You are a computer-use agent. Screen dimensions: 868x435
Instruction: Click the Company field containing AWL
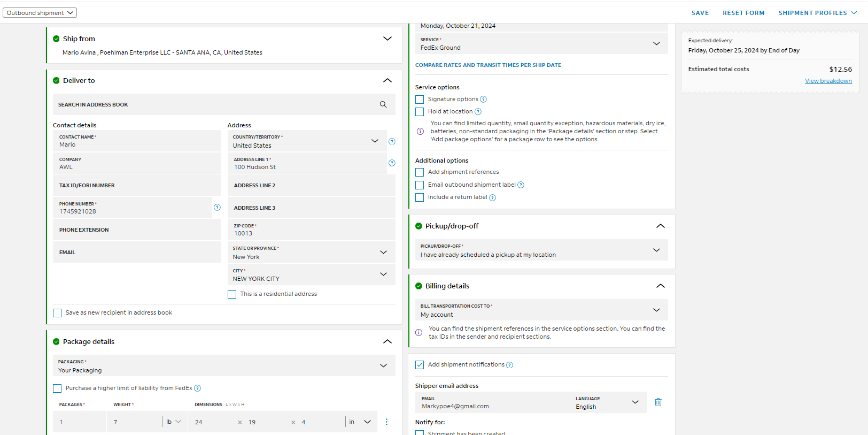(137, 163)
